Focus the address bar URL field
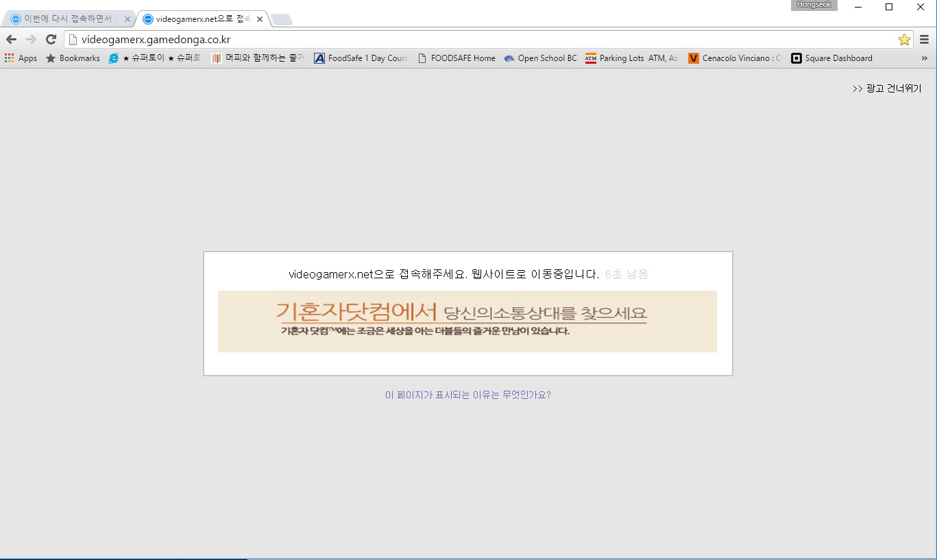937x560 pixels. 480,40
